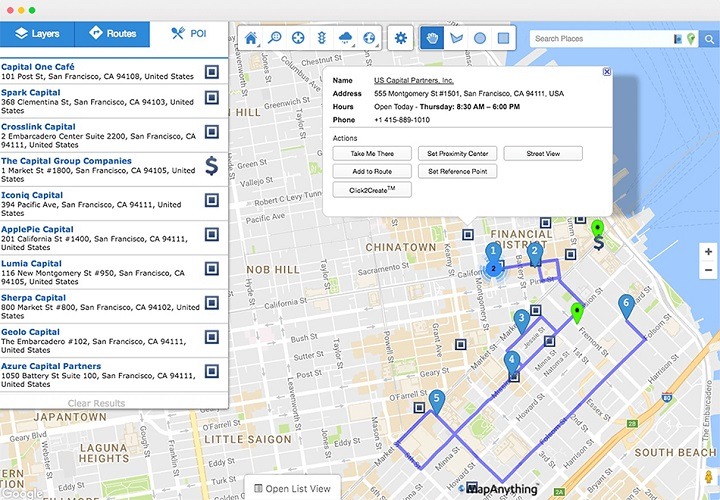Click square marker icon beside Spark Capital
This screenshot has height=500, width=720.
(212, 97)
